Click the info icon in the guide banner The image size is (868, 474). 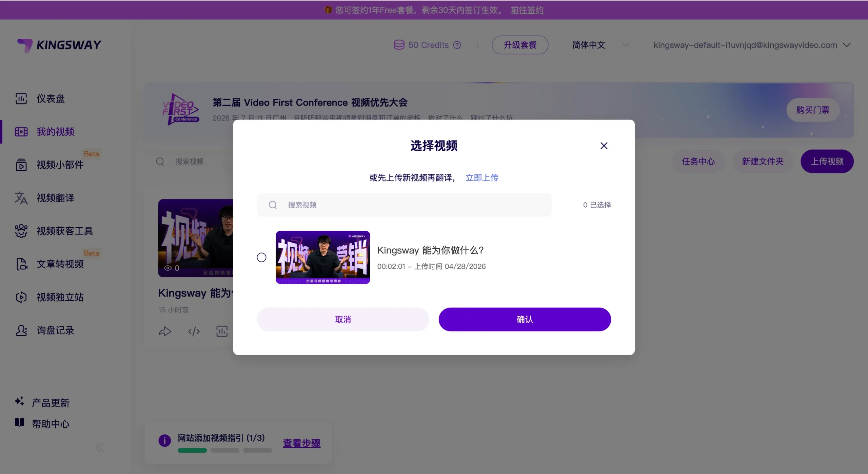click(x=164, y=440)
